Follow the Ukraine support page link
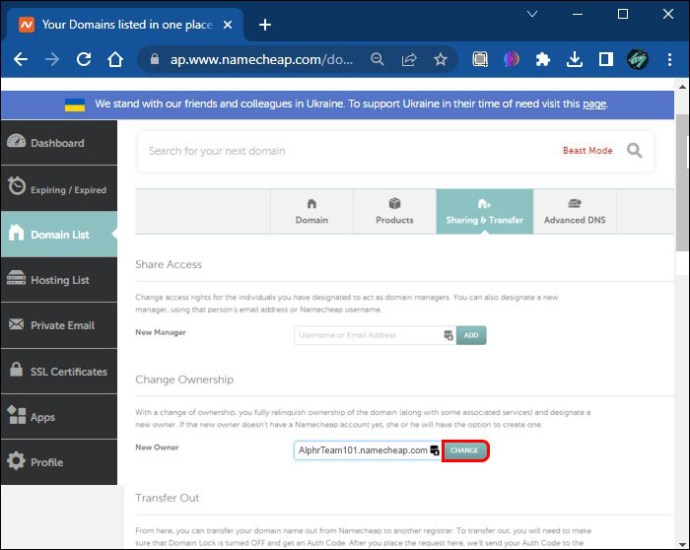Screen dimensions: 690x550 (x=594, y=104)
